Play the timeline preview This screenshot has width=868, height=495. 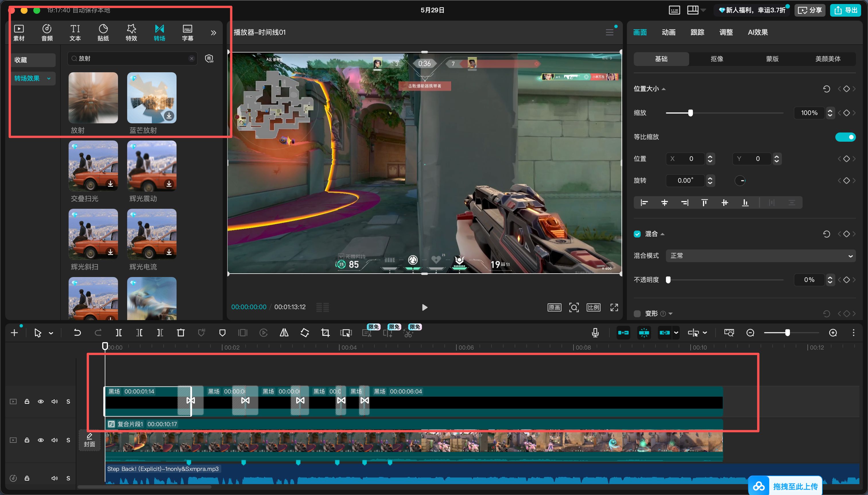click(424, 307)
